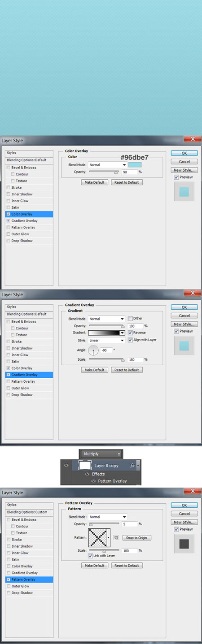Screen dimensions: 202x644
Task: Open the Multiply blend mode dropdown
Action: [101, 454]
